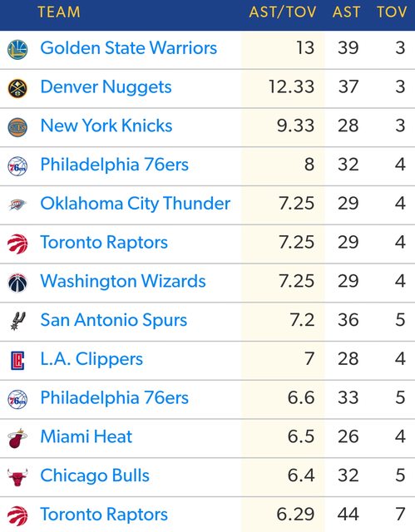This screenshot has height=532, width=415.
Task: Sort by the AST column header
Action: pyautogui.click(x=346, y=12)
